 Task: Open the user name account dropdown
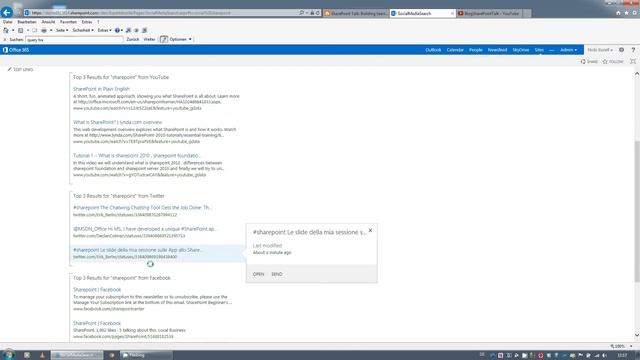click(600, 50)
